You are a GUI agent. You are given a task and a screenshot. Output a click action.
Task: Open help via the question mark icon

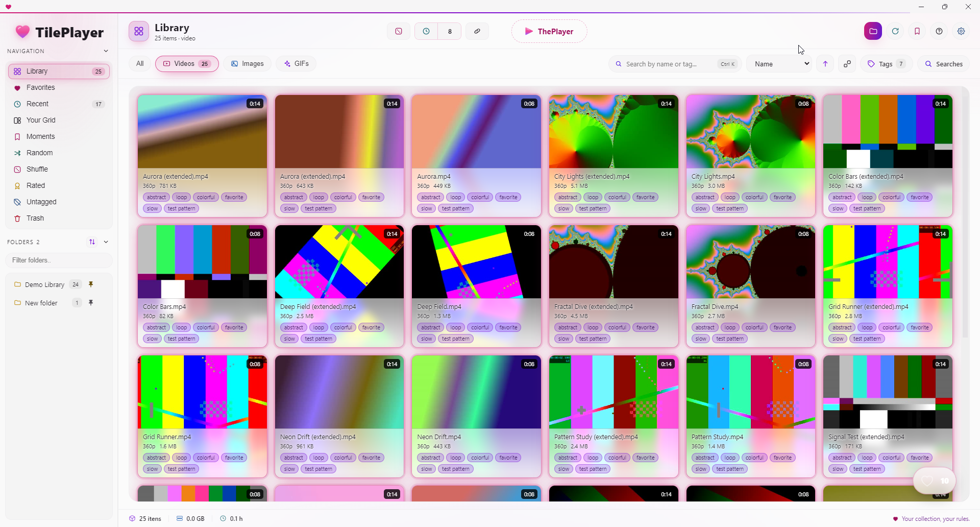coord(939,31)
